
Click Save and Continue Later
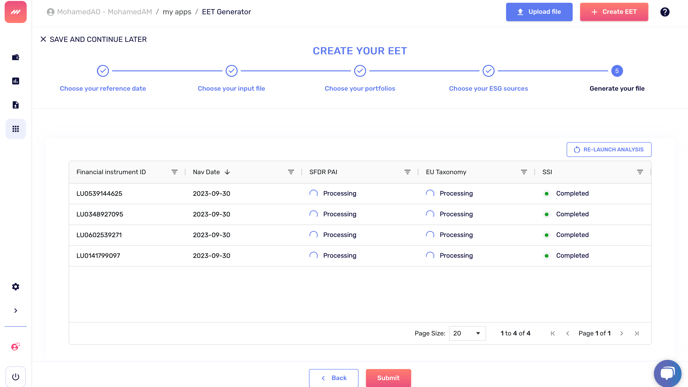click(x=93, y=39)
